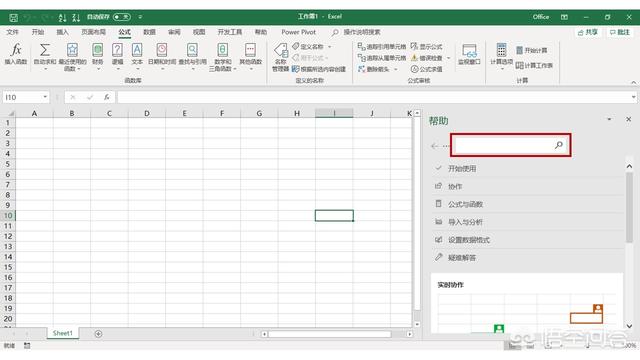Click Sort Ascending A-Z quick access icon
640x360 pixels.
click(62, 17)
